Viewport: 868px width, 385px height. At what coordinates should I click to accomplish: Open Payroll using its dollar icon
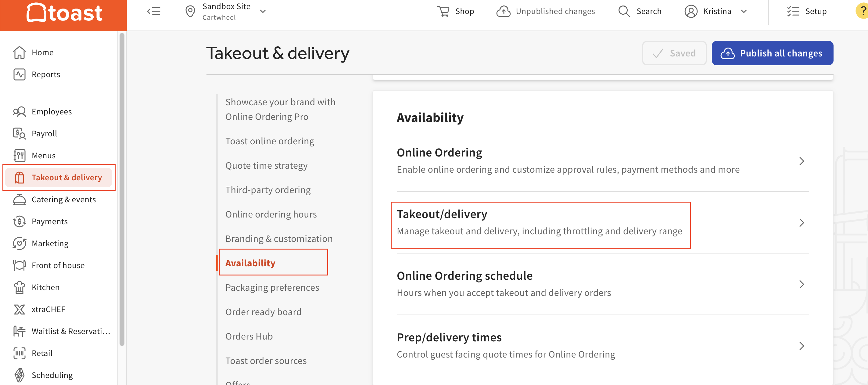19,134
